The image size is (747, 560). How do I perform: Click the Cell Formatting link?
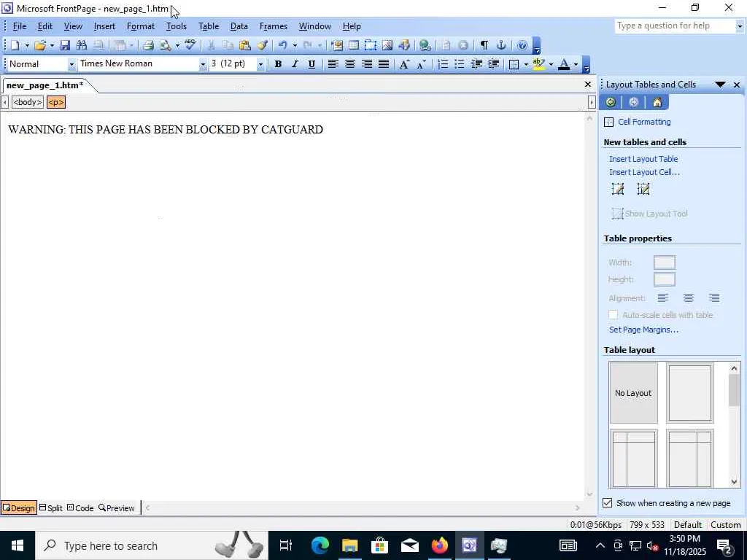tap(644, 122)
